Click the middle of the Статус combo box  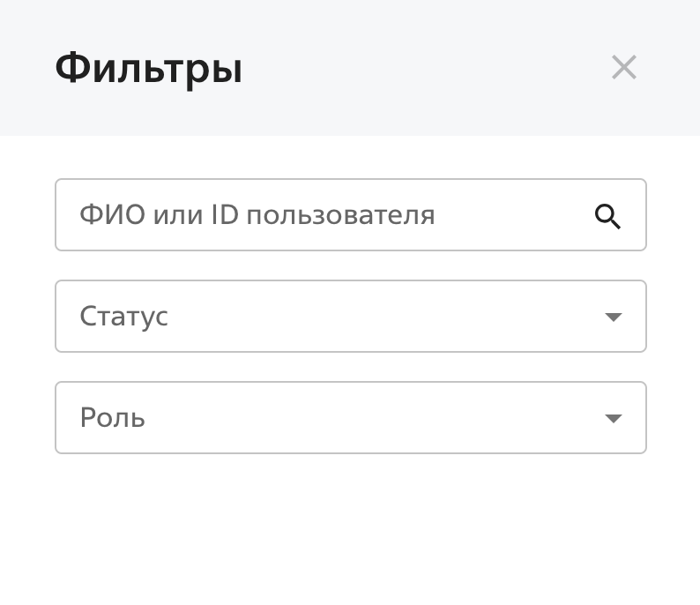(350, 317)
